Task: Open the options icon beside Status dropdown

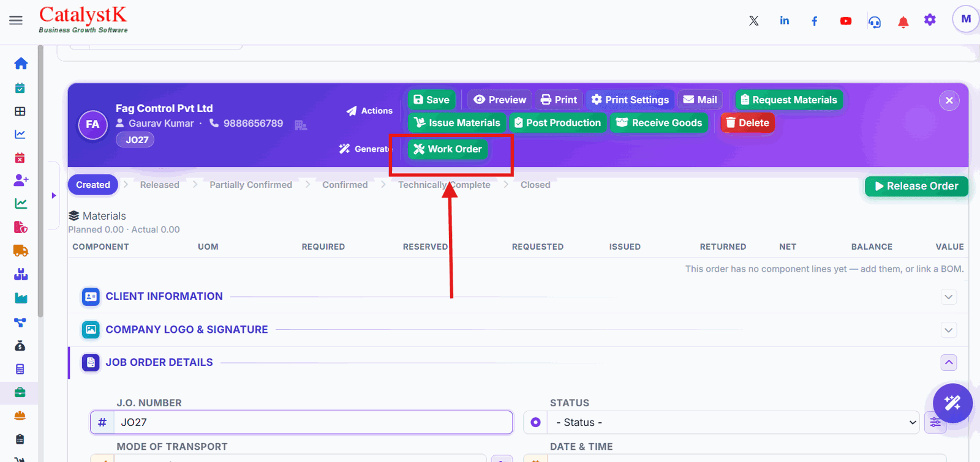Action: click(935, 422)
